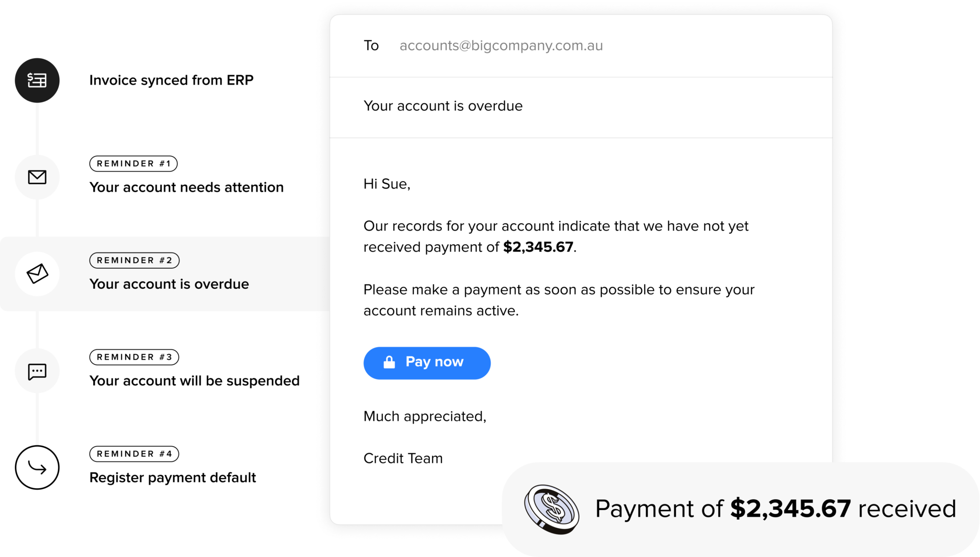Click the 'To' label in the email header
Image resolution: width=980 pixels, height=557 pixels.
pos(371,45)
